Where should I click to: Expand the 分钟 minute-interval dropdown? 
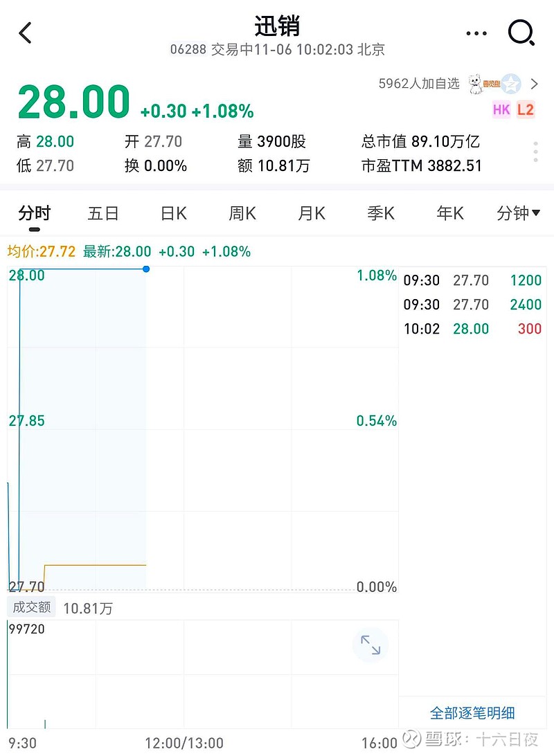(518, 213)
